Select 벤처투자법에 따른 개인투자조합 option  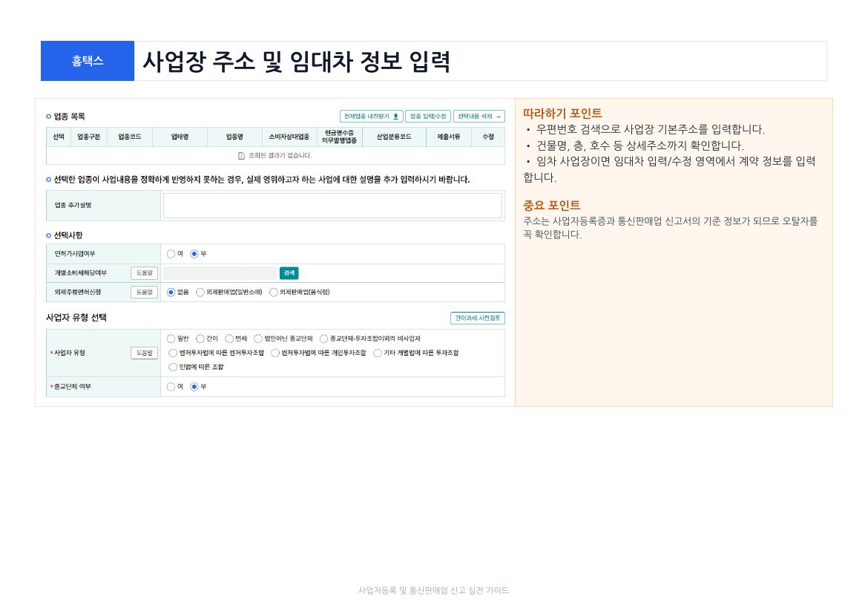tap(275, 353)
